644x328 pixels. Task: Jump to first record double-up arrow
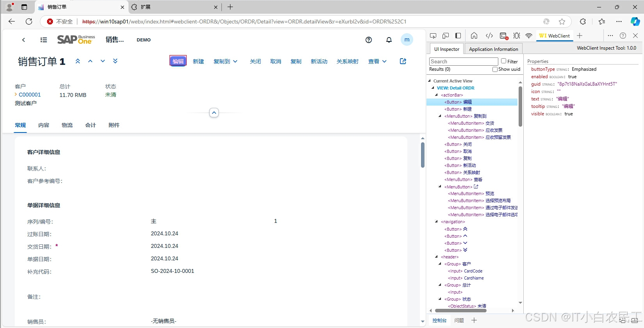click(78, 61)
